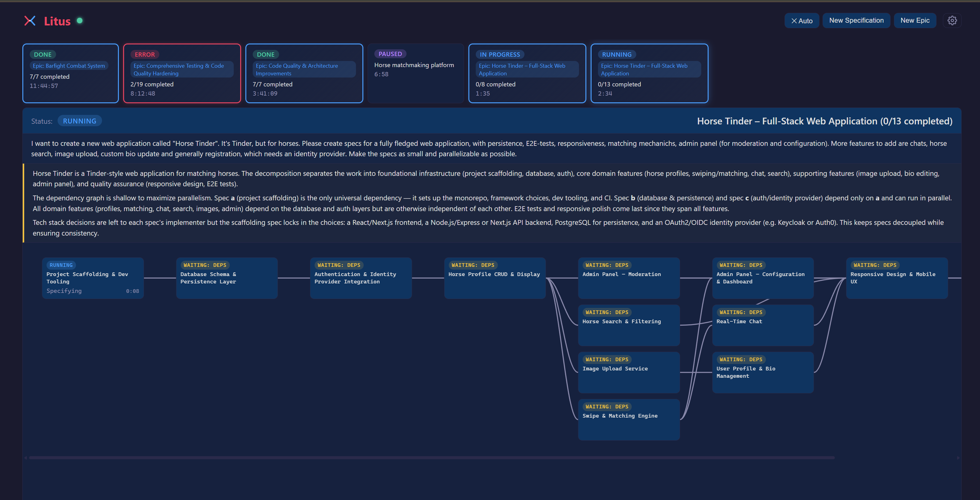The width and height of the screenshot is (980, 500).
Task: Select the Responsive Design & Mobile UX node
Action: coord(897,278)
